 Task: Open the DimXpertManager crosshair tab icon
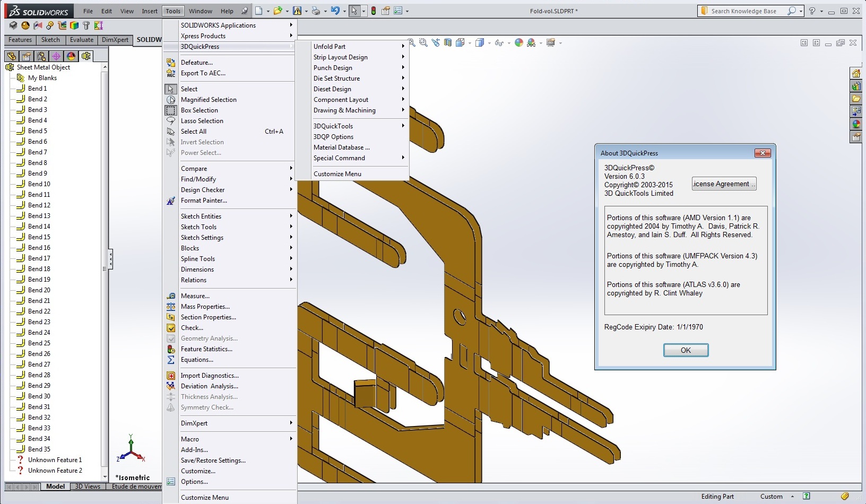pyautogui.click(x=56, y=56)
